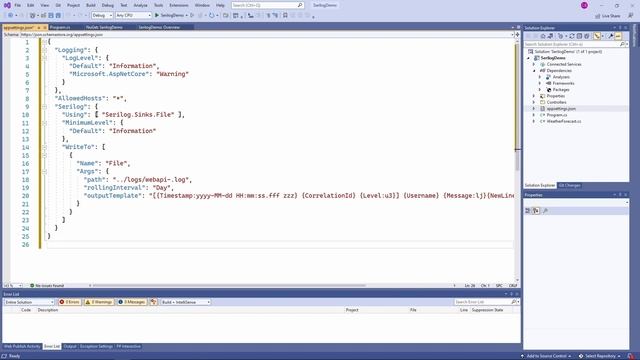
Task: Open the Entire Solution scope dropdown
Action: (29, 302)
